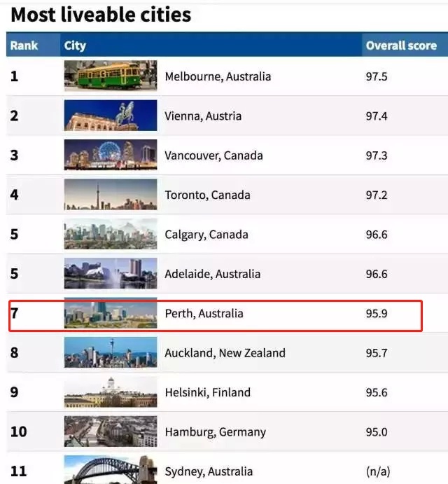
Task: Click the Helsinki cathedral thumbnail
Action: tap(111, 392)
